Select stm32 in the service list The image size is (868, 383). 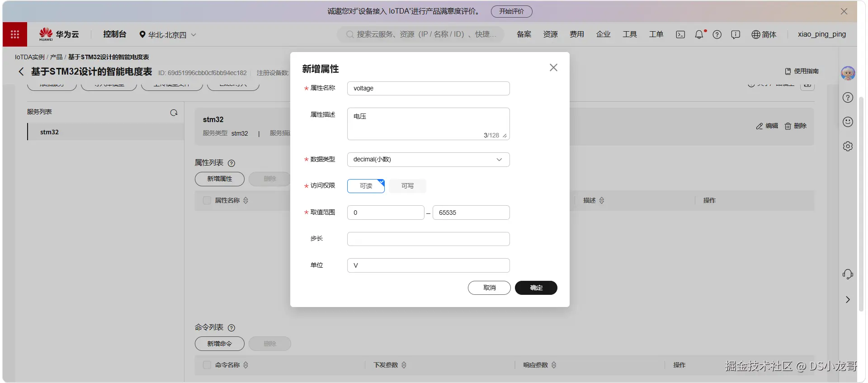pyautogui.click(x=105, y=132)
